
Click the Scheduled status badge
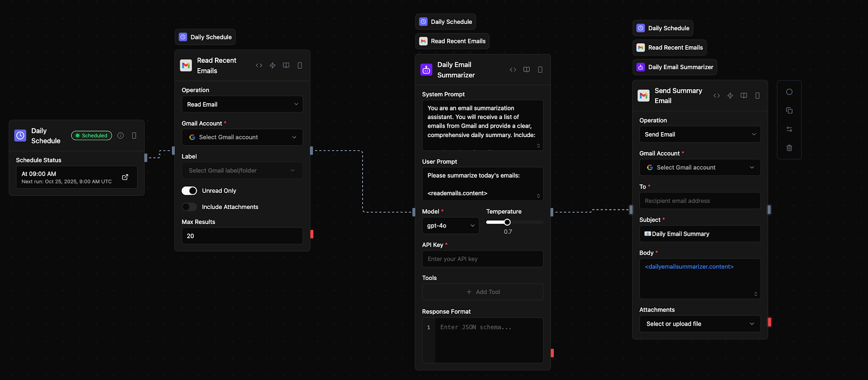pos(92,136)
